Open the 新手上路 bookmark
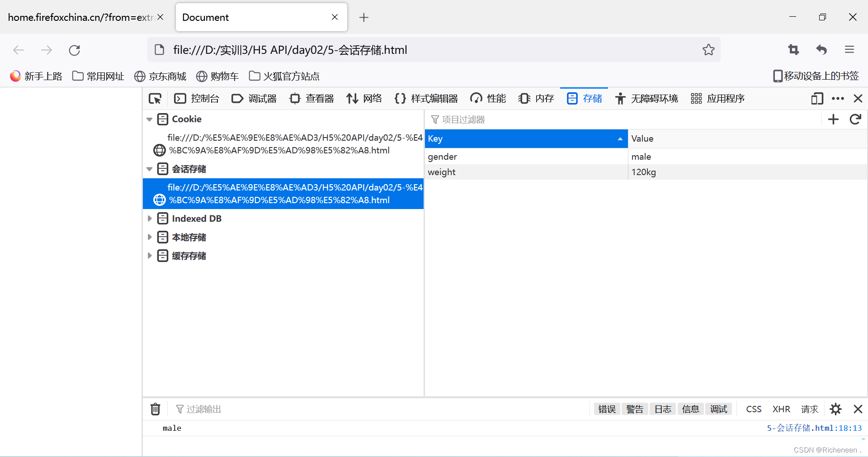Viewport: 868px width, 457px height. point(36,76)
